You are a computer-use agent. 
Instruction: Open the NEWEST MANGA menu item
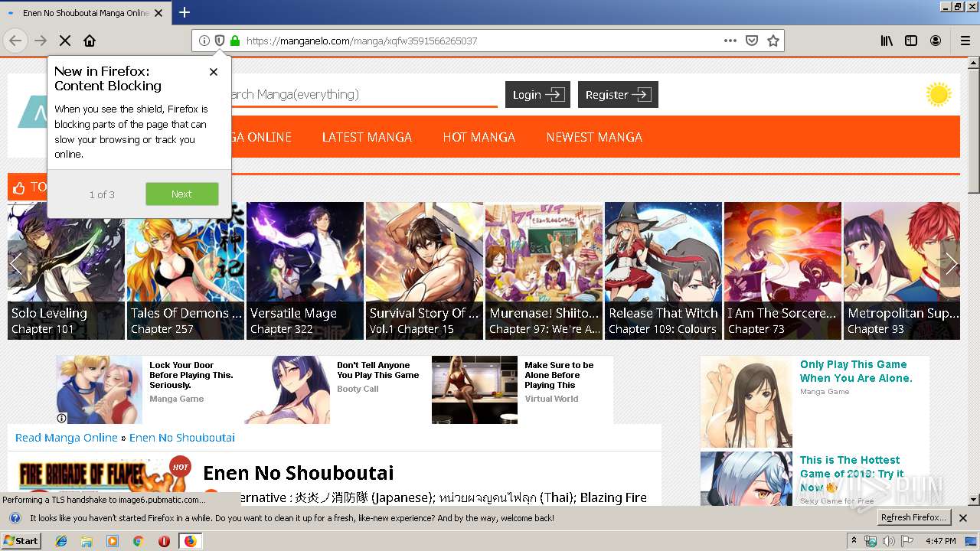(594, 137)
